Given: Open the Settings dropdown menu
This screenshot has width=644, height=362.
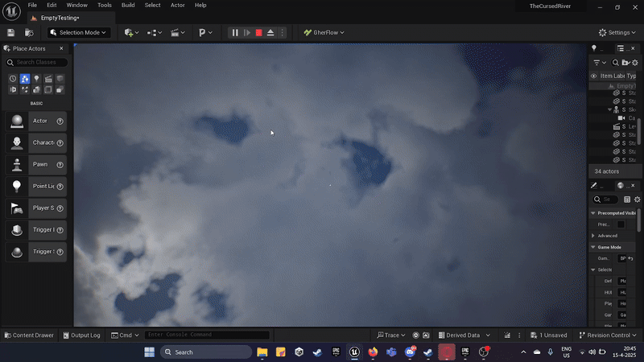Looking at the screenshot, I should coord(618,32).
